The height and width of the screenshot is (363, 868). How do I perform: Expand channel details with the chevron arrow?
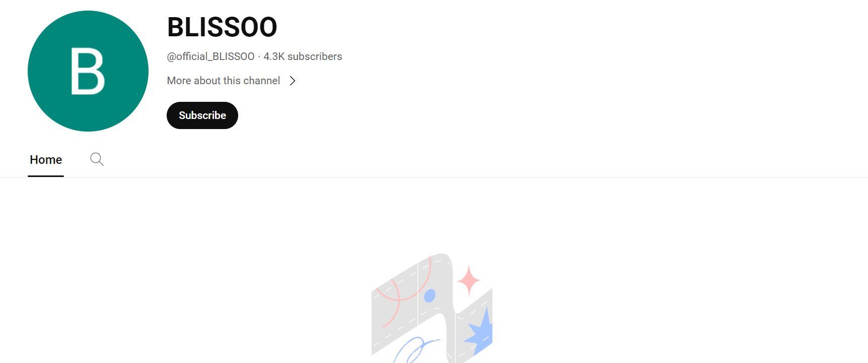click(x=293, y=81)
